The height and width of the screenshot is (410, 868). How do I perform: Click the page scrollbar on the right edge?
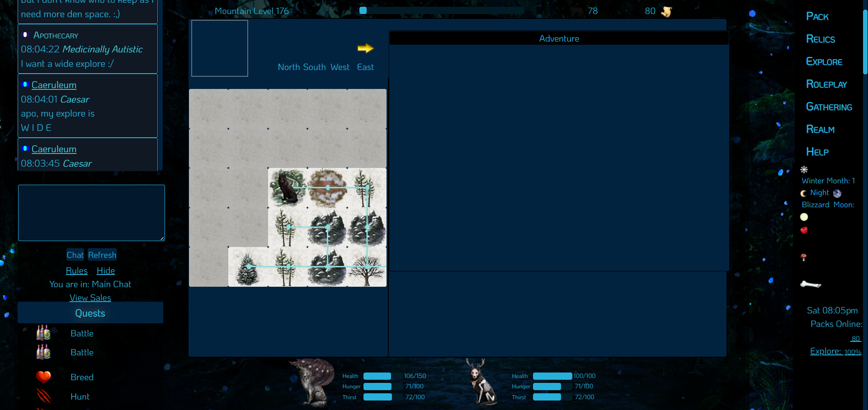[865, 42]
